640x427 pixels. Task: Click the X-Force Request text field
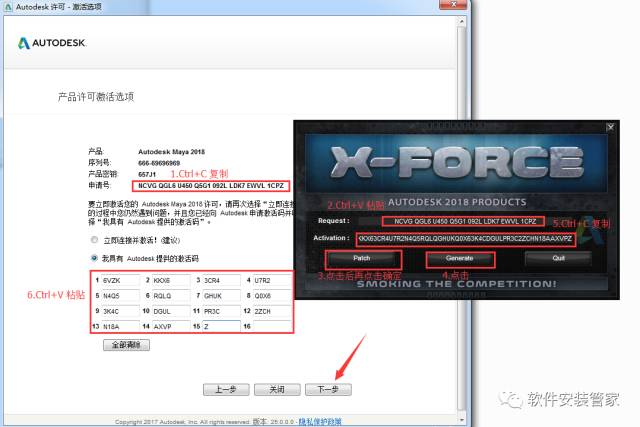[463, 220]
